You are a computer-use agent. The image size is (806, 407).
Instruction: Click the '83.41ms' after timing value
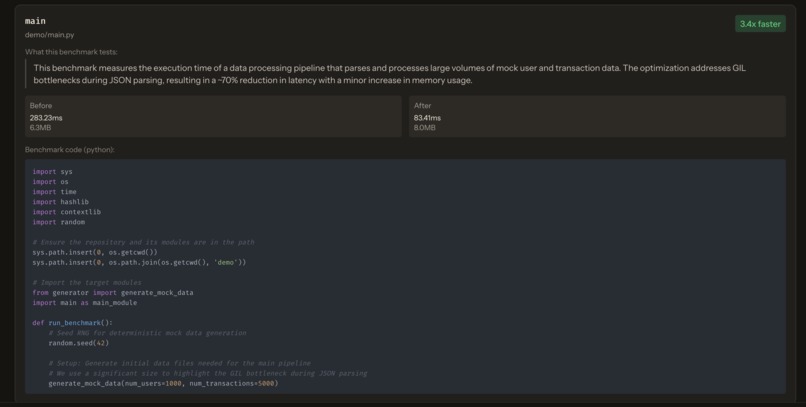coord(427,118)
